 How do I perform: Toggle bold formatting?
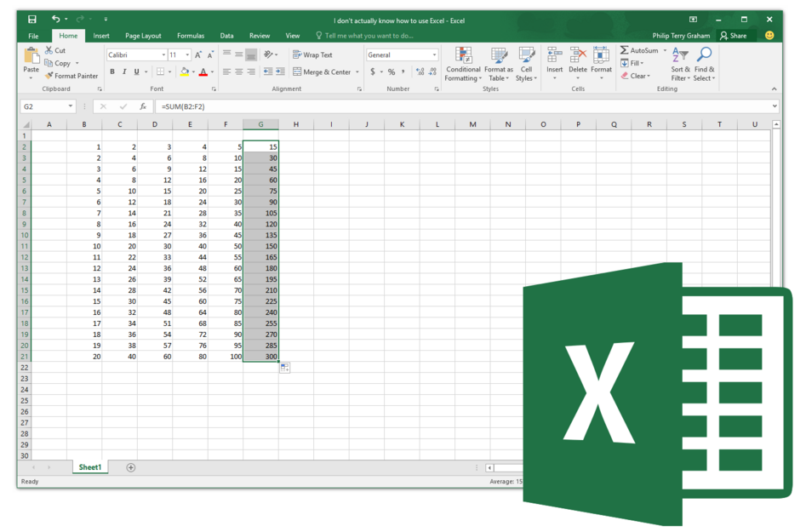[x=111, y=72]
